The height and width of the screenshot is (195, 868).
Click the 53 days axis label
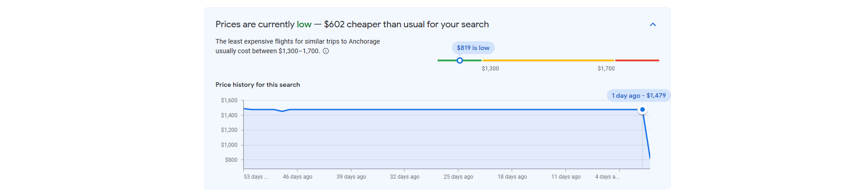point(256,177)
